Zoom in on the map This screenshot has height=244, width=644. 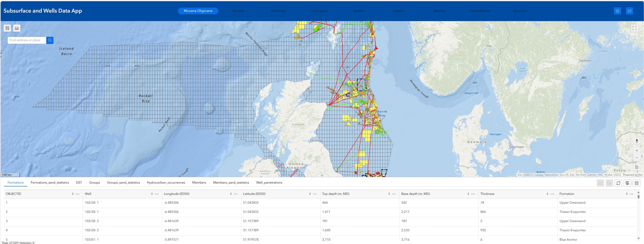point(637,150)
